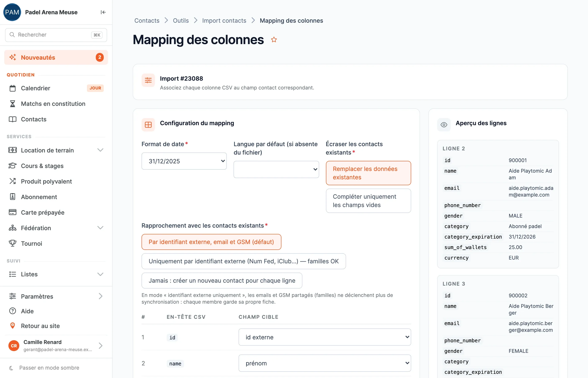Choose Jamais : créer un nouveau contact
Screen dimensions: 588x378
[222, 281]
